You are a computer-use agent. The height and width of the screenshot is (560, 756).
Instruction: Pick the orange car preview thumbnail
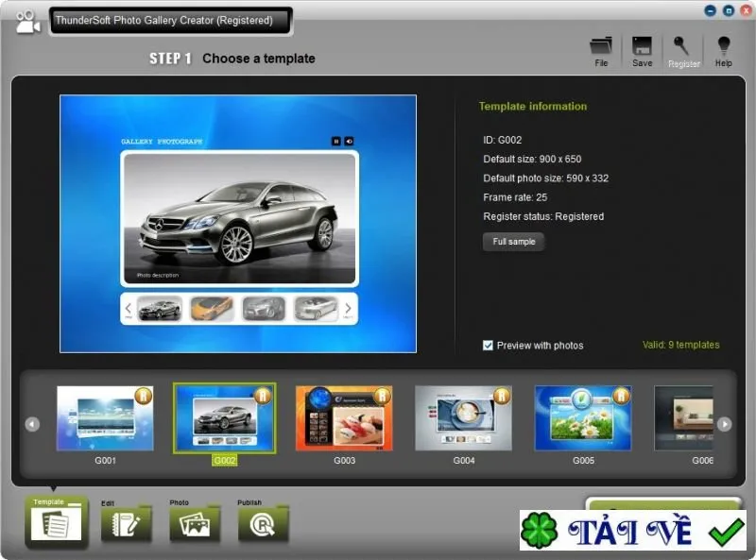(x=212, y=309)
